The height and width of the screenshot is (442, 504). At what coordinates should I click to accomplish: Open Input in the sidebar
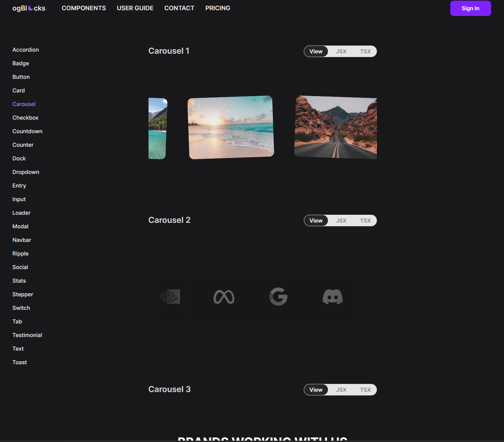(19, 199)
